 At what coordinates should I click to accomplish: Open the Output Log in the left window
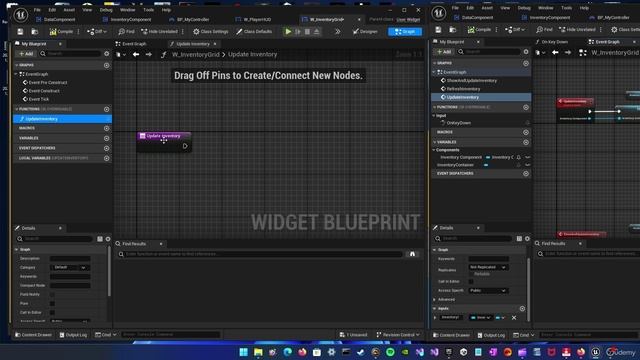pos(73,335)
